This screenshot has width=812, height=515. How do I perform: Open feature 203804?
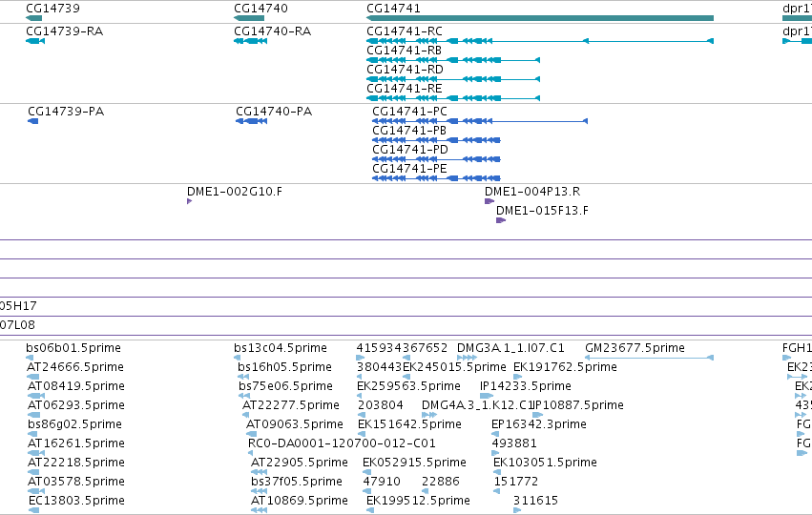[381, 405]
